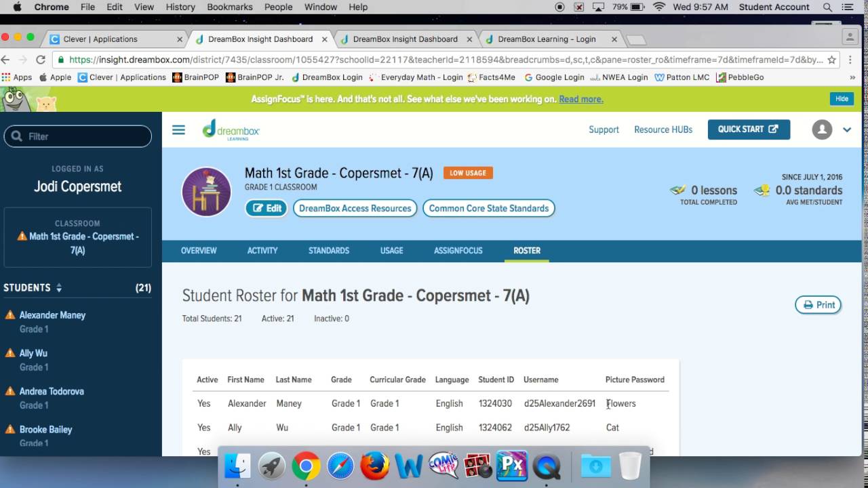Image resolution: width=868 pixels, height=488 pixels.
Task: Open the user profile avatar icon
Action: 822,129
